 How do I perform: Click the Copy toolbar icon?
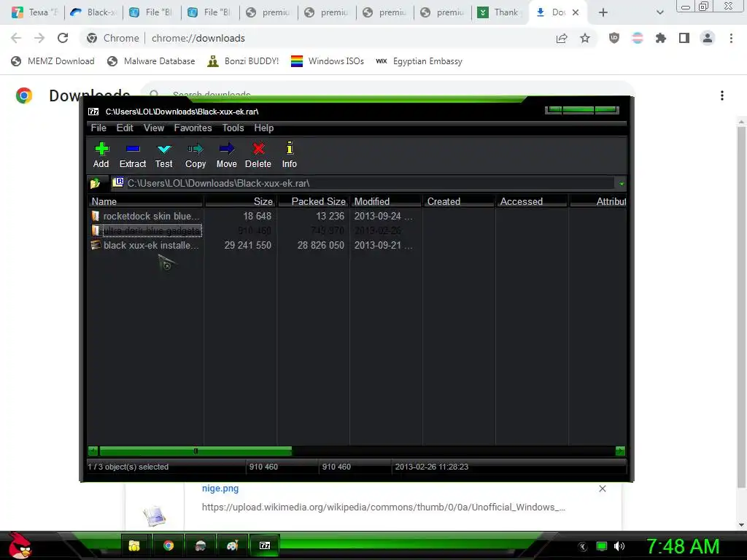point(196,155)
